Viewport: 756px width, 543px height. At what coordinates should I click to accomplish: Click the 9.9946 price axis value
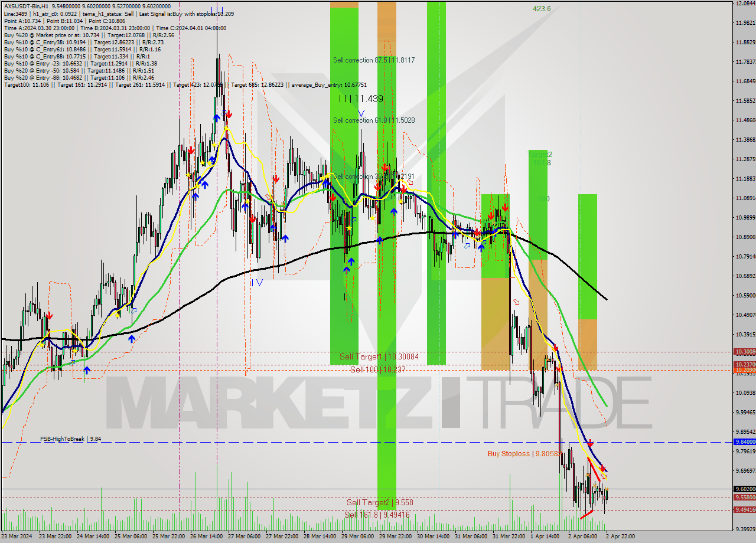tap(745, 413)
